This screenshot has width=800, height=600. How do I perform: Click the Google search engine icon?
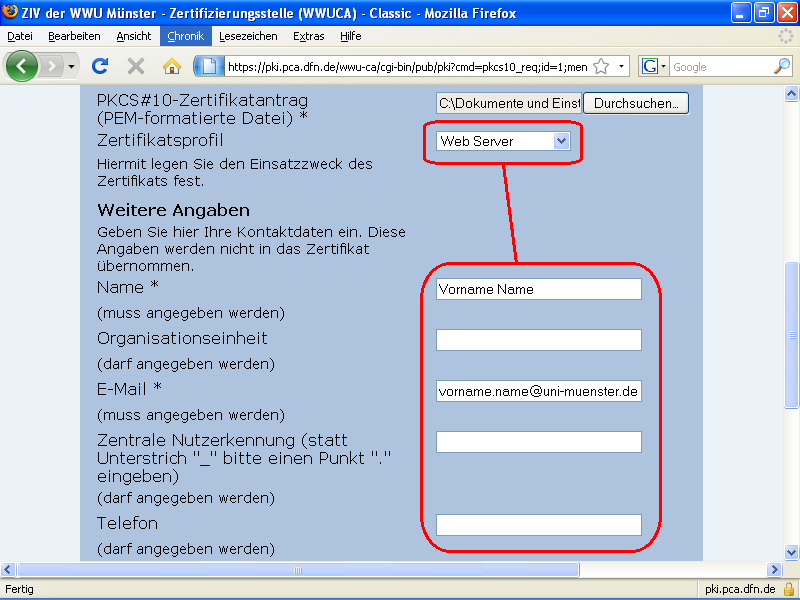pyautogui.click(x=650, y=66)
